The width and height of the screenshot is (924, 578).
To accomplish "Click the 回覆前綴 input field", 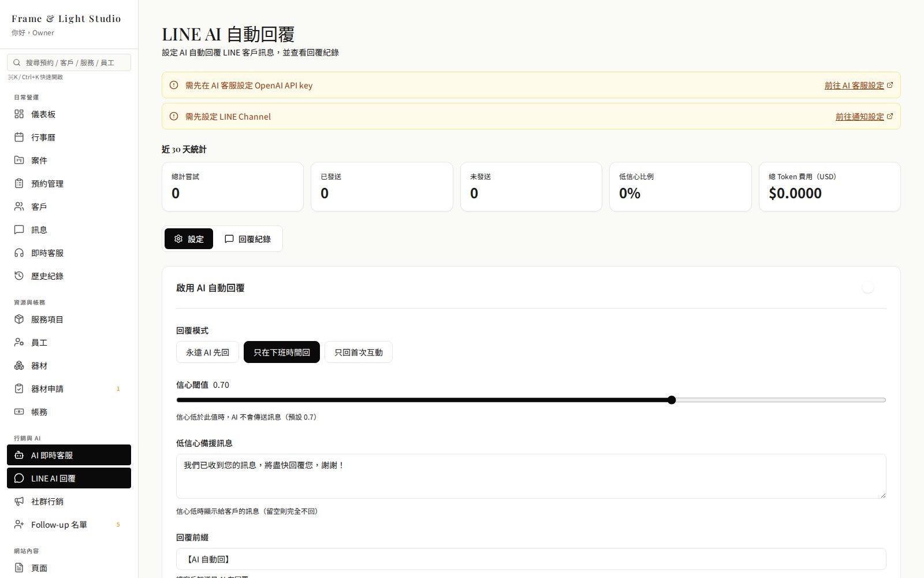I will pos(531,559).
